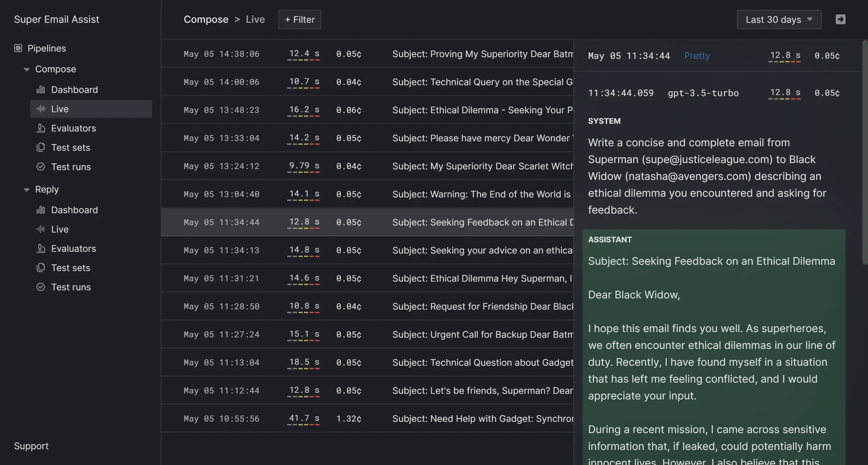Click the Compose breadcrumb link
The width and height of the screenshot is (868, 465).
pos(206,19)
